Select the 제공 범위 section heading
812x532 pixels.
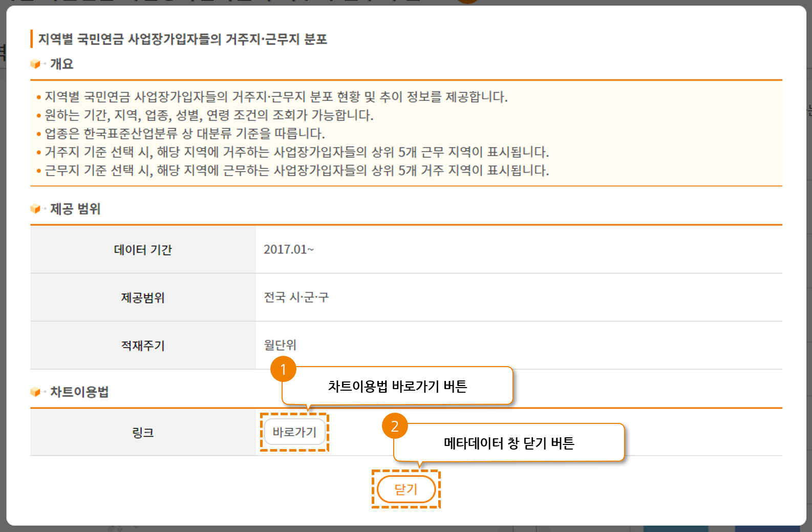pyautogui.click(x=75, y=208)
